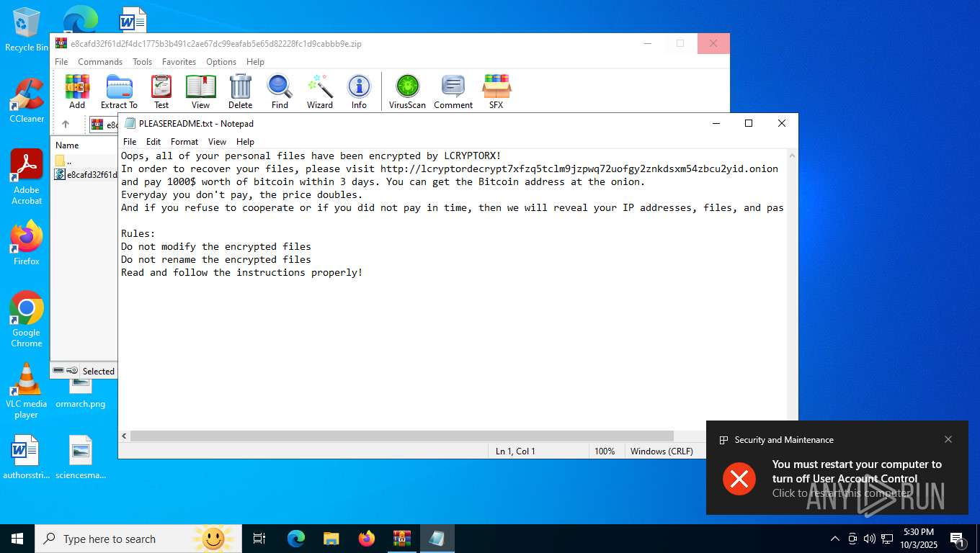980x553 pixels.
Task: Show hidden system tray icons chevron
Action: coord(835,539)
